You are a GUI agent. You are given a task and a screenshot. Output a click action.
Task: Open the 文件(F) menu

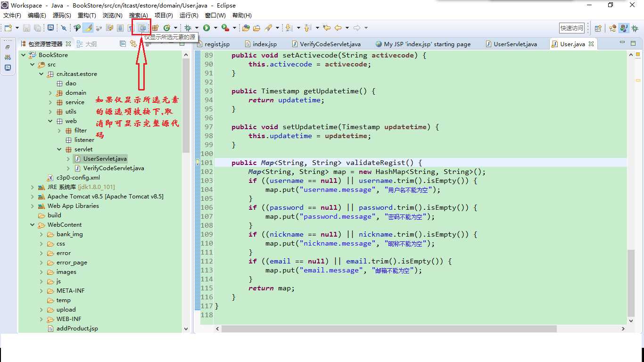coord(12,16)
